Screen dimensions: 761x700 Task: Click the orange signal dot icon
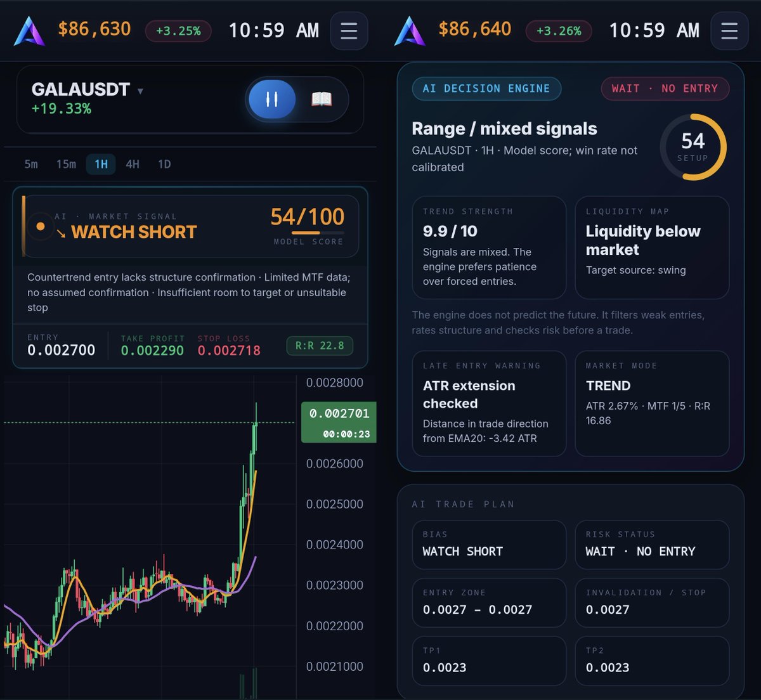coord(41,226)
